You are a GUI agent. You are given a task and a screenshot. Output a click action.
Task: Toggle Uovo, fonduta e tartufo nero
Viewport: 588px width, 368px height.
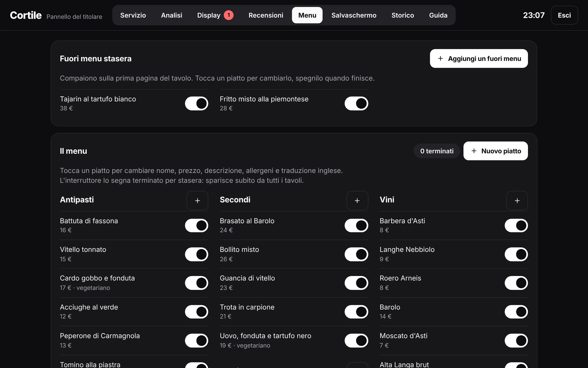[356, 341]
